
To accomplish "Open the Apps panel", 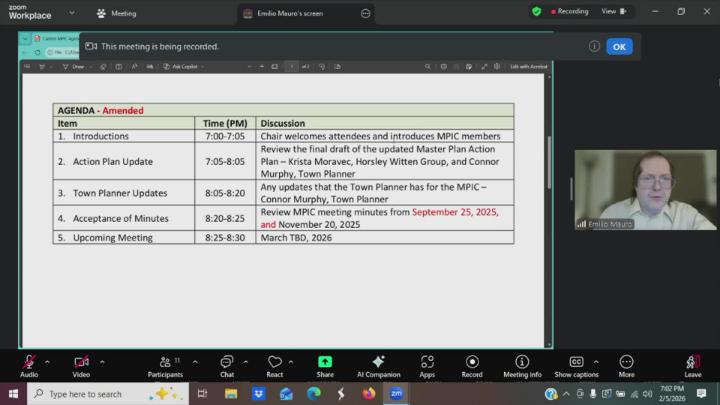I will tap(427, 362).
